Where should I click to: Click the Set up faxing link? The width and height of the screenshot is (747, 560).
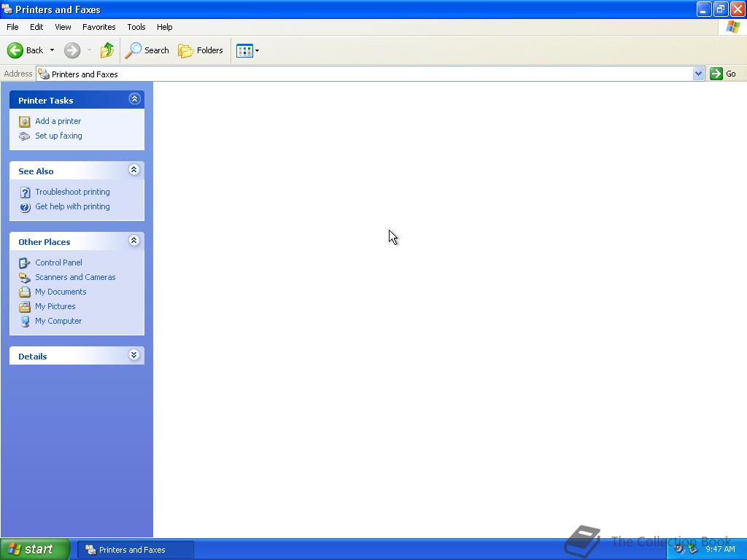(58, 136)
